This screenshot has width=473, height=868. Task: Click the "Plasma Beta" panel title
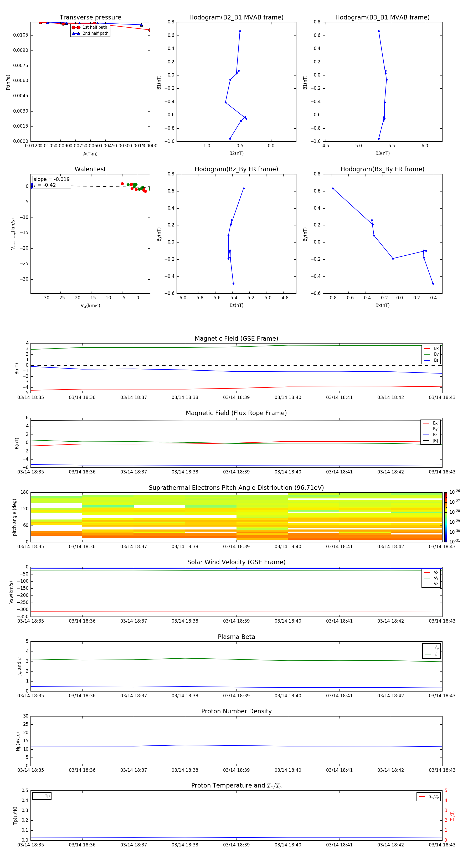click(x=236, y=637)
